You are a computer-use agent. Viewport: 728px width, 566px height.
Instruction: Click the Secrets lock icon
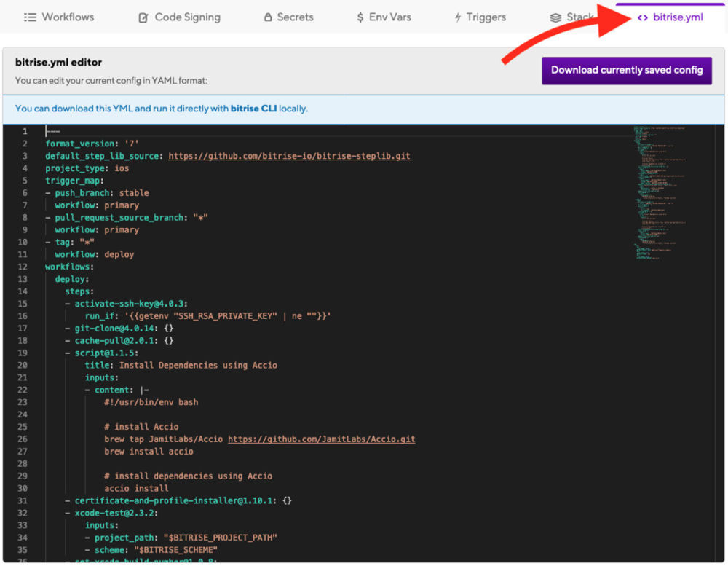[268, 17]
